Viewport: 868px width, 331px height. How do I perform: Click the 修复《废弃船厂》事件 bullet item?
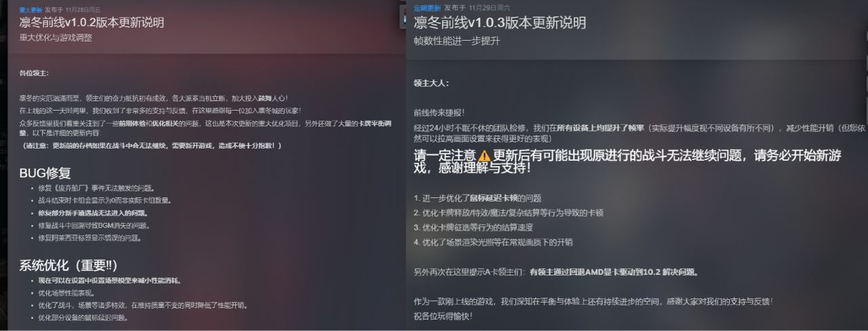(97, 188)
